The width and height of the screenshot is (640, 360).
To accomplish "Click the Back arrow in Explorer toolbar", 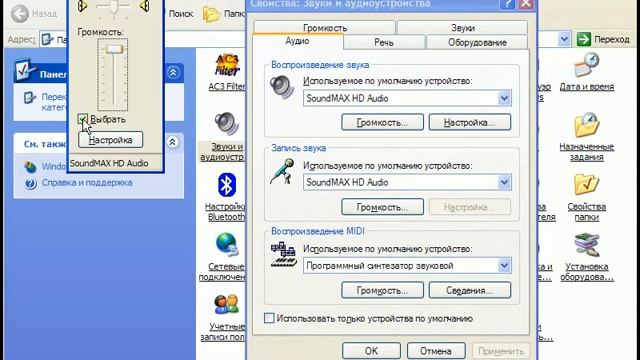I will click(x=20, y=14).
